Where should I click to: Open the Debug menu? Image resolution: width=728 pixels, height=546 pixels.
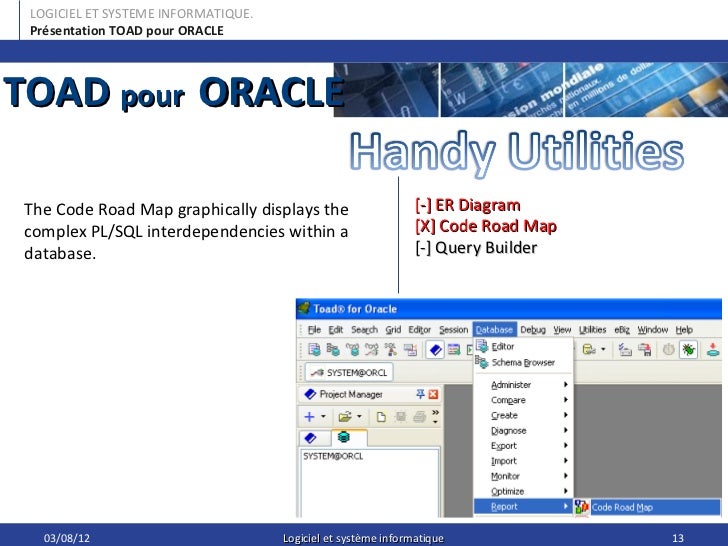(x=533, y=330)
